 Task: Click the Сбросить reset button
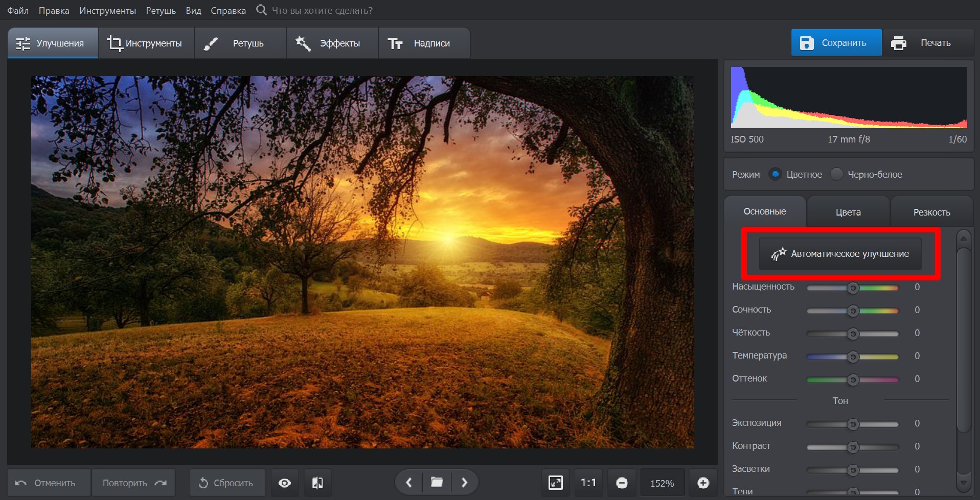pyautogui.click(x=227, y=483)
